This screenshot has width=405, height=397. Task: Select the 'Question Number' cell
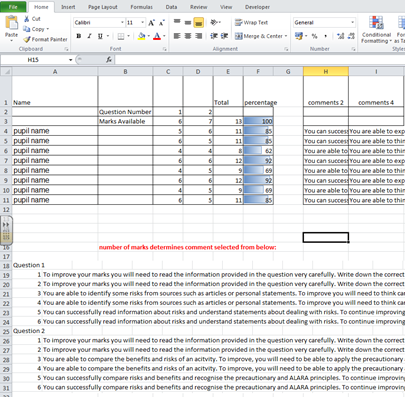tap(125, 112)
